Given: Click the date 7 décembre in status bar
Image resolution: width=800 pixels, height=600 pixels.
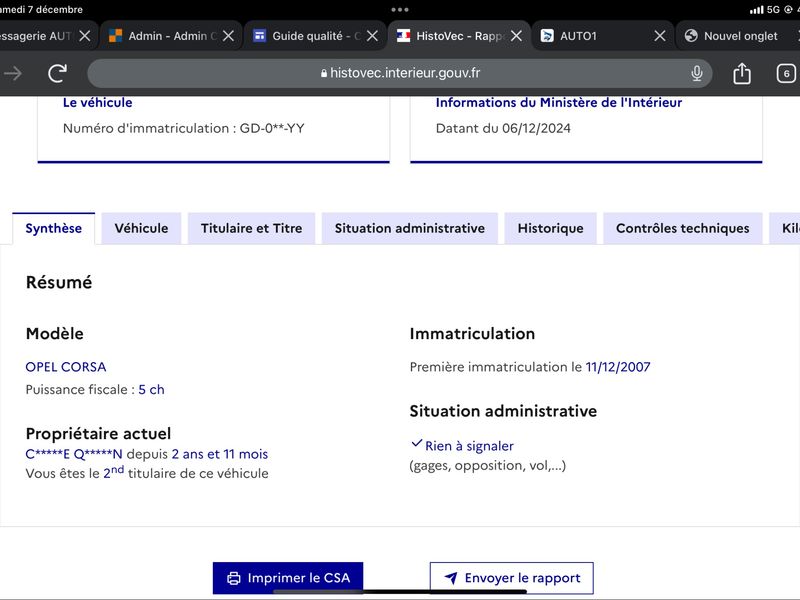Looking at the screenshot, I should click(55, 9).
